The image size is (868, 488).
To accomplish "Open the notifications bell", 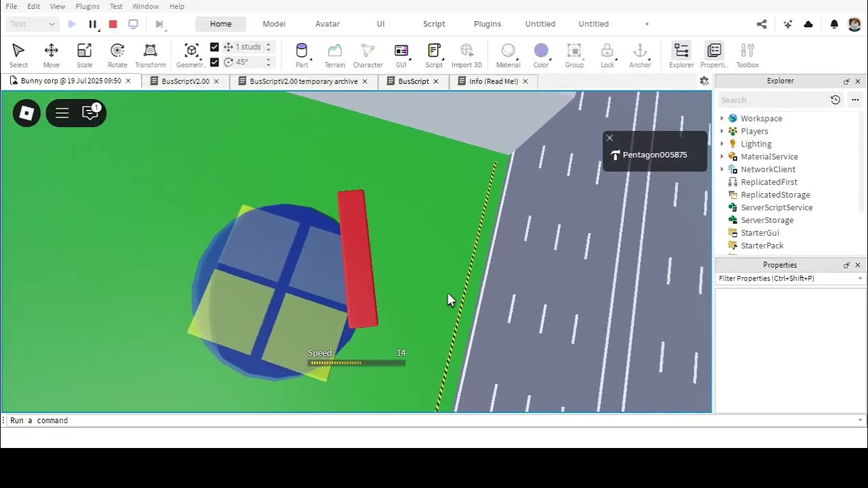I will tap(834, 24).
